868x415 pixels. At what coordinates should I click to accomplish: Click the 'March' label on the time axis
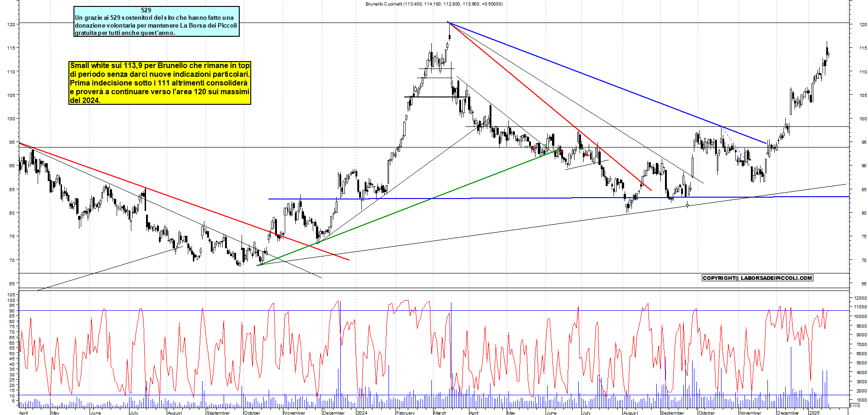pyautogui.click(x=440, y=413)
